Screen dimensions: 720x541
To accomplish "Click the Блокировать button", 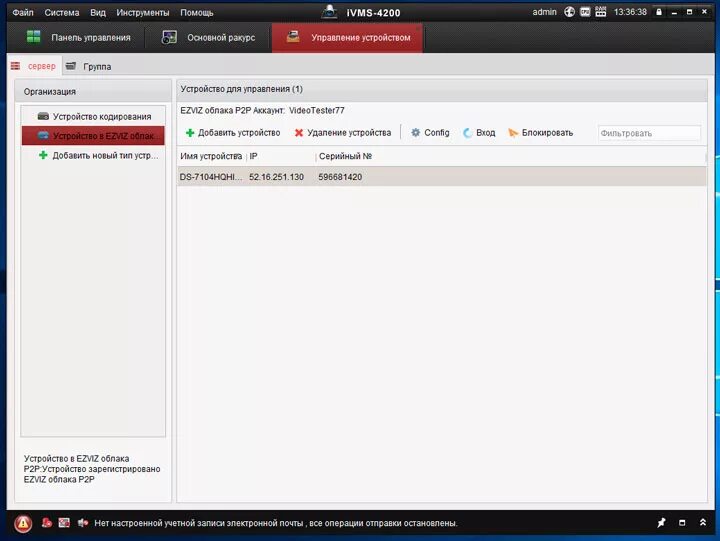I will [x=540, y=133].
